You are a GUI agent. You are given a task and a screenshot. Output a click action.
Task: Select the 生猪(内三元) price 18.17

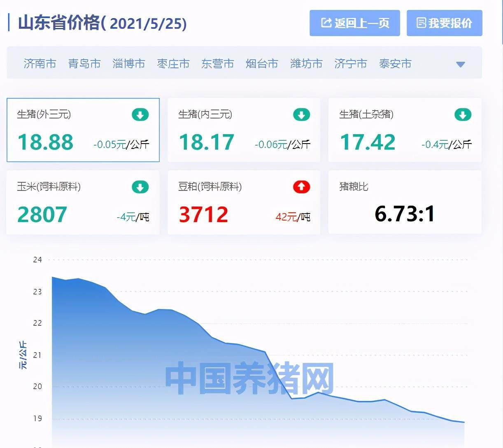[x=207, y=142]
